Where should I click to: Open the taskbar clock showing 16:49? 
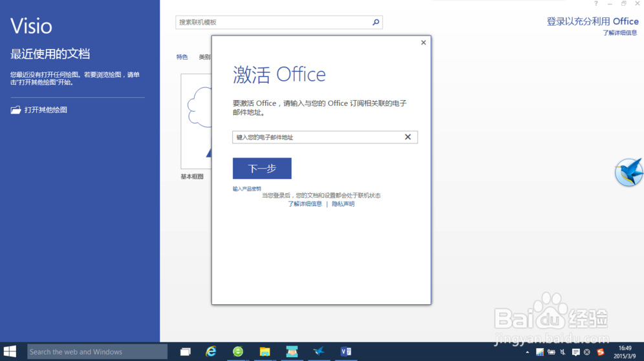click(625, 352)
